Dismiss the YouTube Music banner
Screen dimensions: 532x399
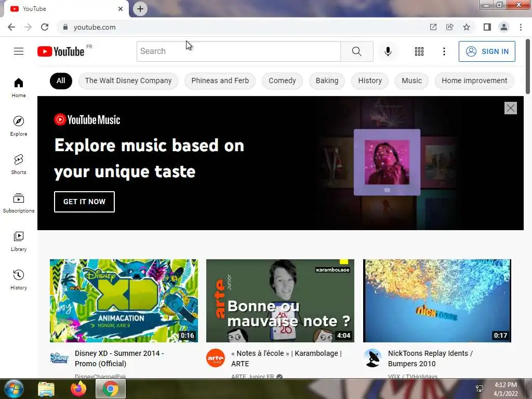tap(510, 108)
